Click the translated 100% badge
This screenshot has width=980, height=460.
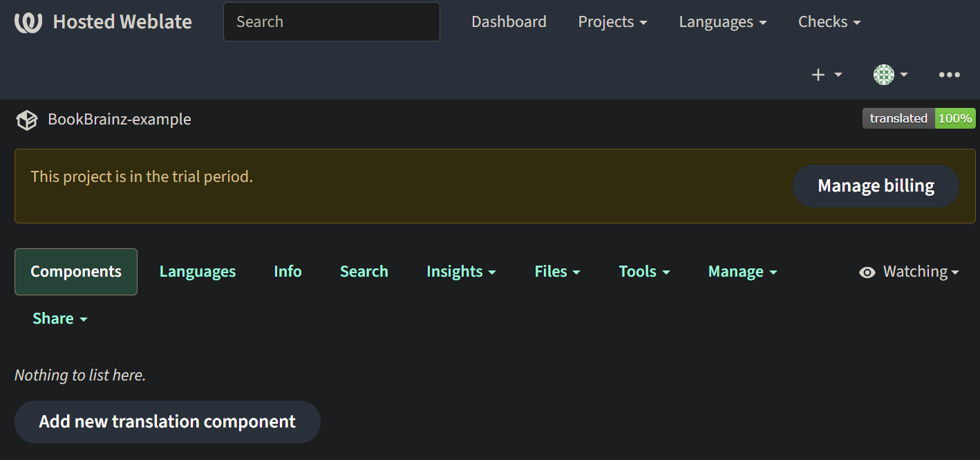[918, 118]
